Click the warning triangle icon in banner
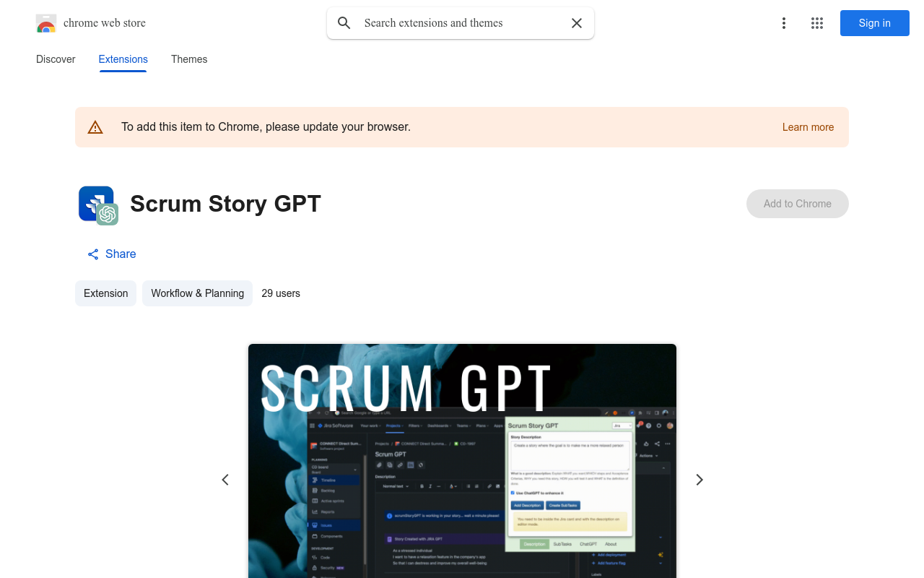The image size is (924, 578). (x=95, y=127)
